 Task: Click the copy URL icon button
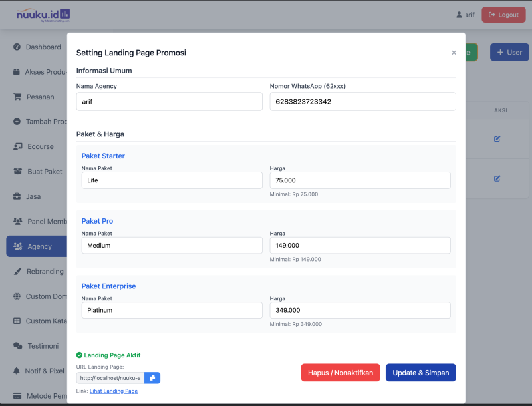(x=152, y=378)
